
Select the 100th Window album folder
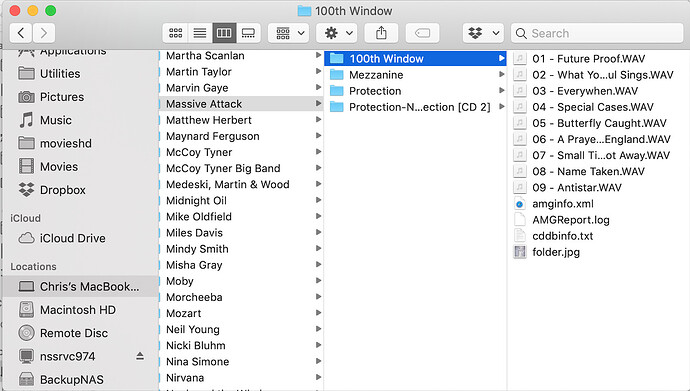[x=415, y=58]
